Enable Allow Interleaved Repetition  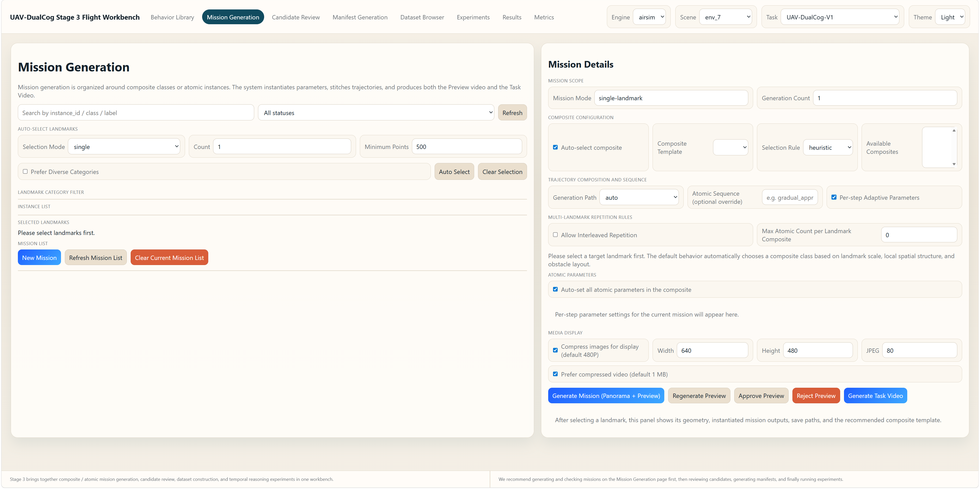click(555, 235)
